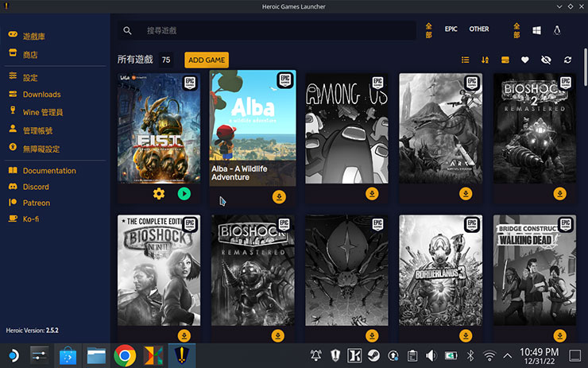The height and width of the screenshot is (368, 588).
Task: Open the F.I.S.T. game cover
Action: pos(159,128)
